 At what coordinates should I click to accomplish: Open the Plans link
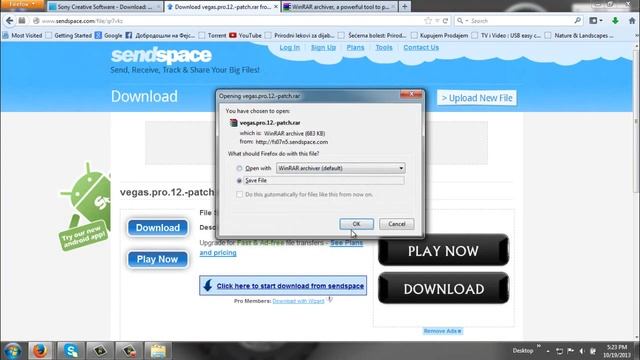click(355, 47)
